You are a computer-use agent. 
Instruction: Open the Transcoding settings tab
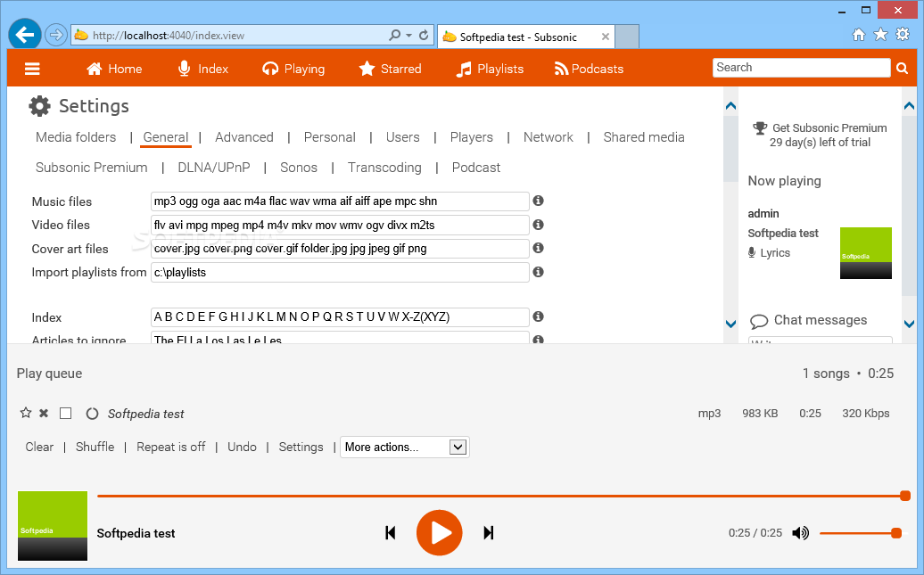(x=384, y=168)
